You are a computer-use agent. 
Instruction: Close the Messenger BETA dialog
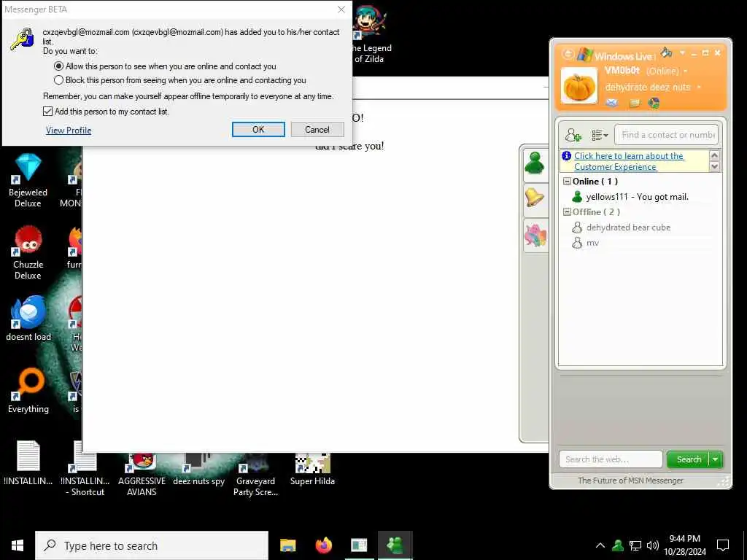tap(341, 9)
